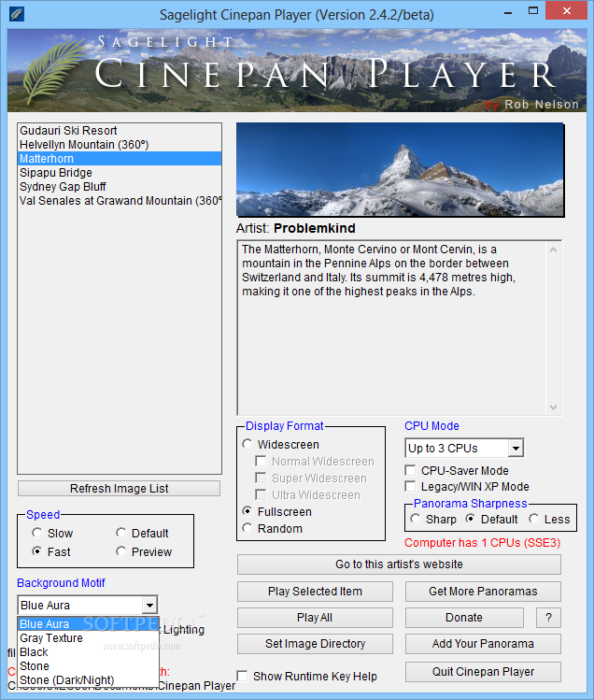
Task: Click the question mark help button
Action: point(548,618)
